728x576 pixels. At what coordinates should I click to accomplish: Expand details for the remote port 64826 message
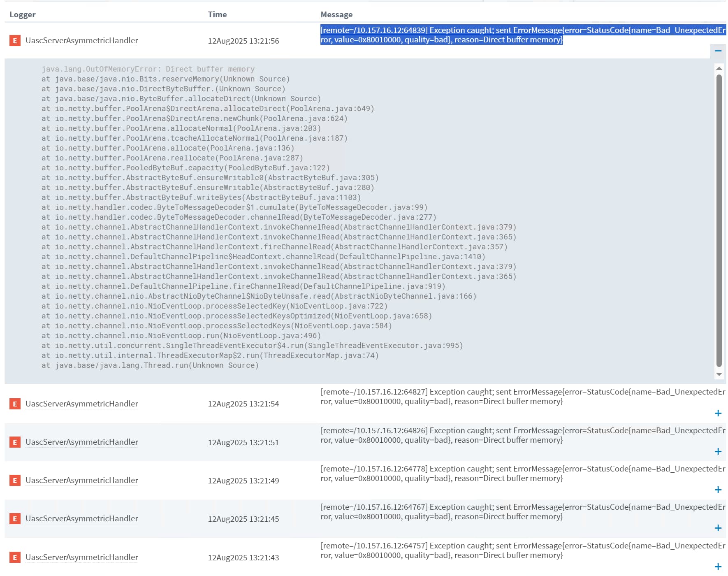click(x=718, y=451)
